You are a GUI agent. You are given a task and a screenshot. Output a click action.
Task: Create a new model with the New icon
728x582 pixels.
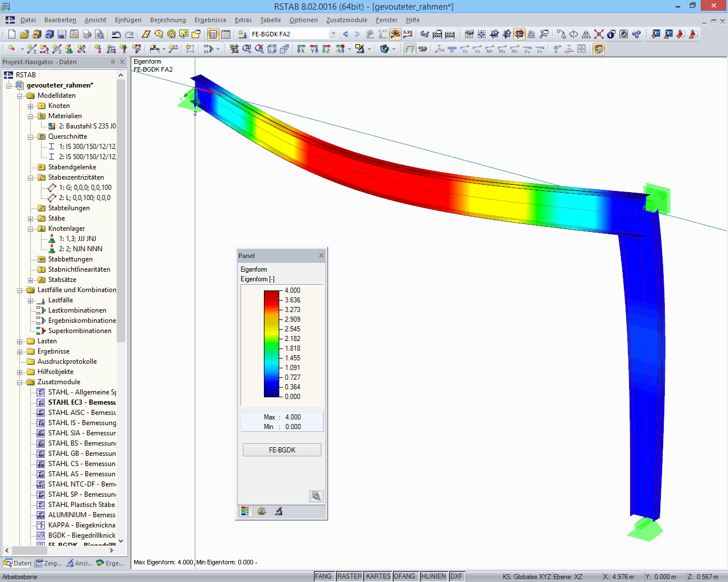click(11, 34)
